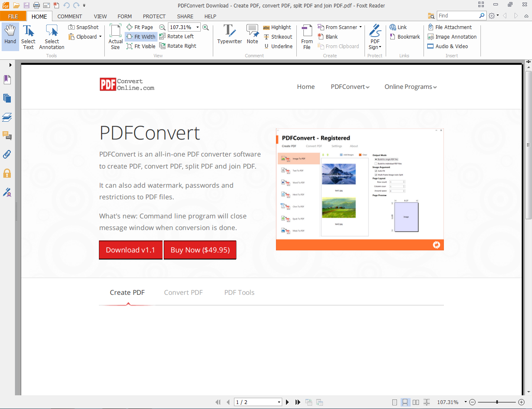
Task: Enable single page view mode
Action: coord(395,402)
